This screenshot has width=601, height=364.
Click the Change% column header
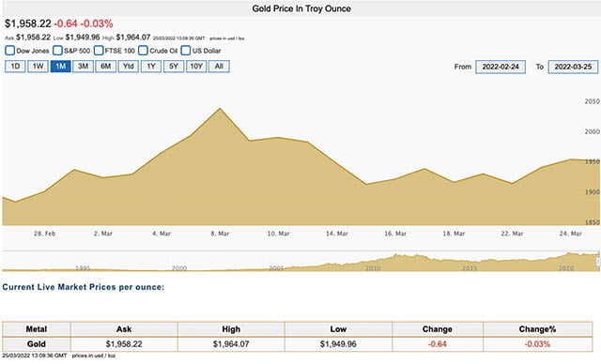coord(537,329)
